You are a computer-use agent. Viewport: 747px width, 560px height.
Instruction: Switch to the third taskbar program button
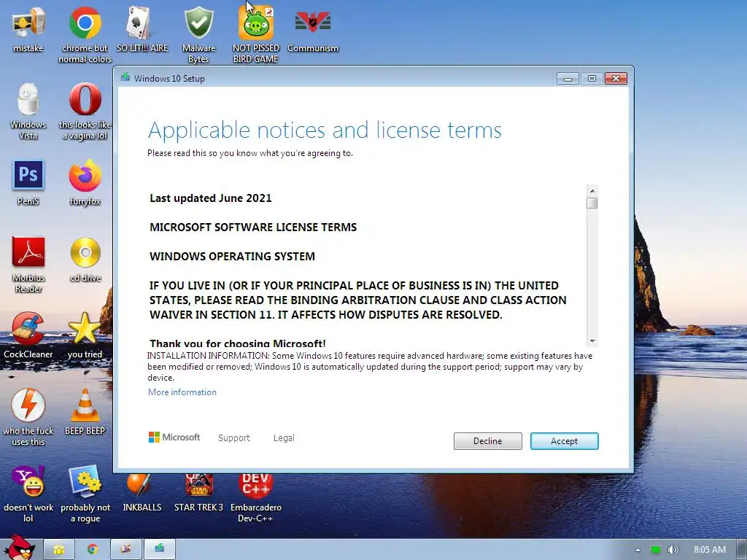(126, 549)
